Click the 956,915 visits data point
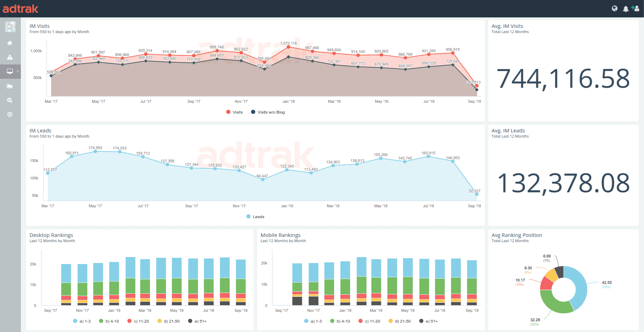The image size is (644, 332). tap(453, 53)
